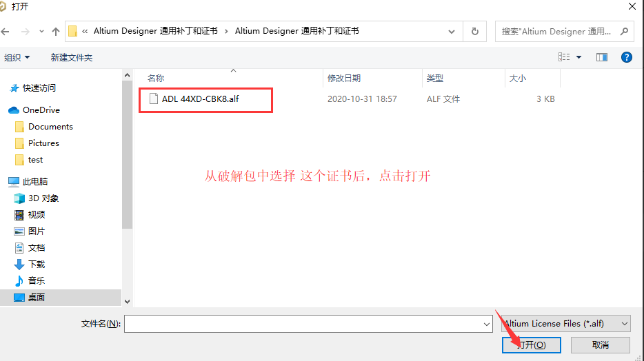Refresh the current folder
The width and height of the screenshot is (644, 361).
point(475,32)
